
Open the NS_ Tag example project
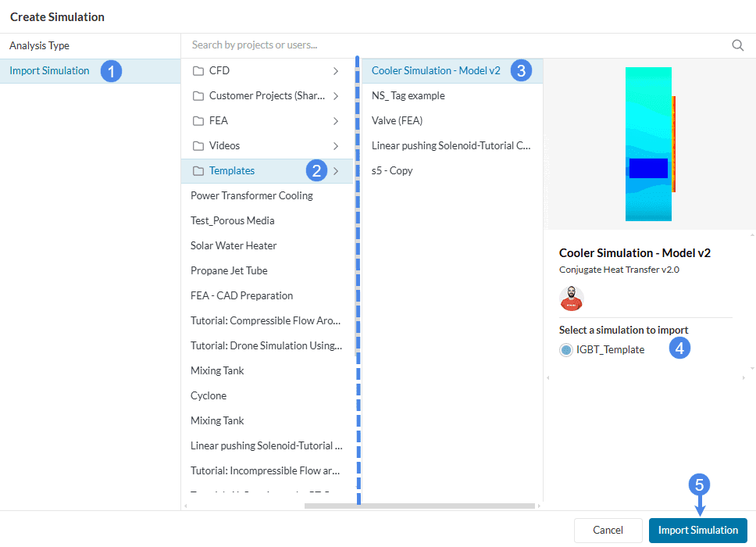pyautogui.click(x=408, y=96)
